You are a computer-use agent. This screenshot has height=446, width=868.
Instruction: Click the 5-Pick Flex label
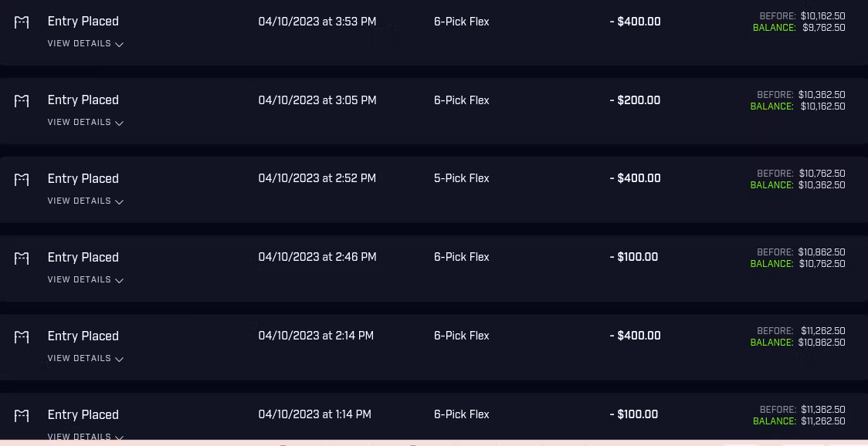pyautogui.click(x=461, y=179)
